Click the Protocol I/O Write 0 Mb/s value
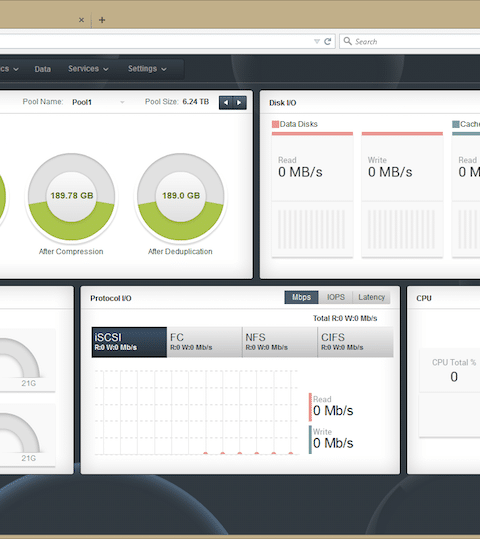The image size is (480, 539). coord(333,443)
